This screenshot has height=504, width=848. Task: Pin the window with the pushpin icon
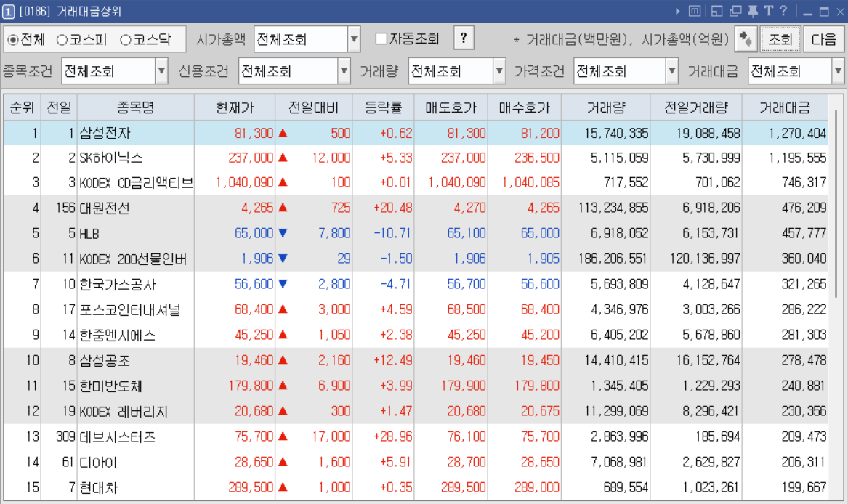pyautogui.click(x=752, y=11)
